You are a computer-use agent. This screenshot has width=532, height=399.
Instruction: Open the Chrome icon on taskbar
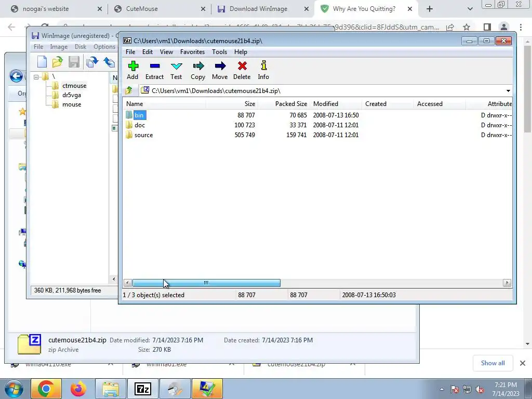[x=46, y=389]
